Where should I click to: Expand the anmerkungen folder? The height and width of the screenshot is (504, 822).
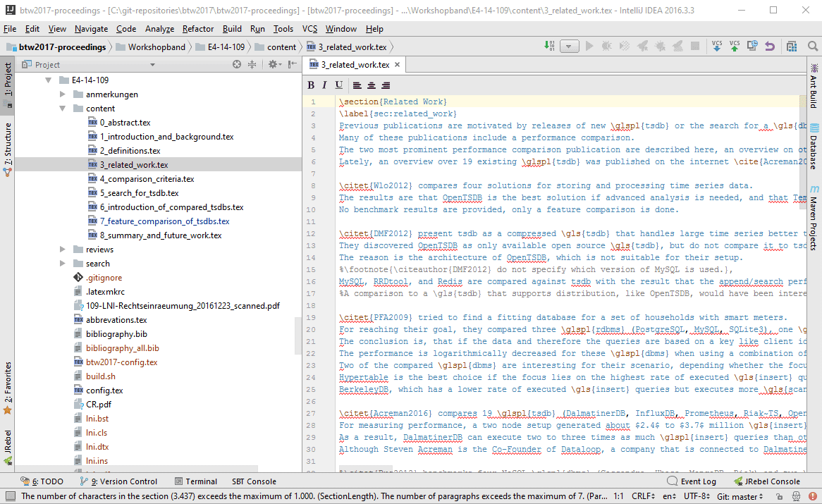[x=62, y=94]
